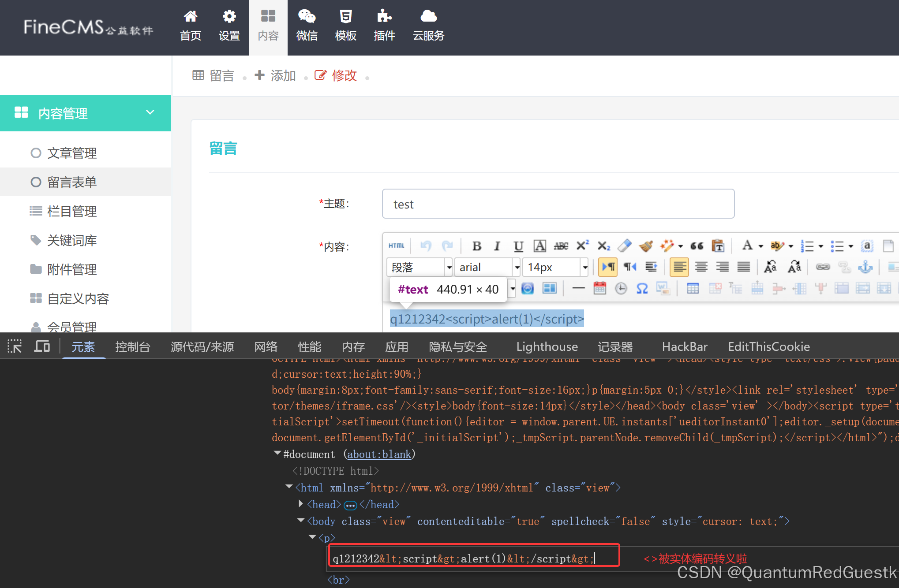Viewport: 899px width, 588px height.
Task: Switch to 控制台 DevTools tab
Action: point(132,347)
